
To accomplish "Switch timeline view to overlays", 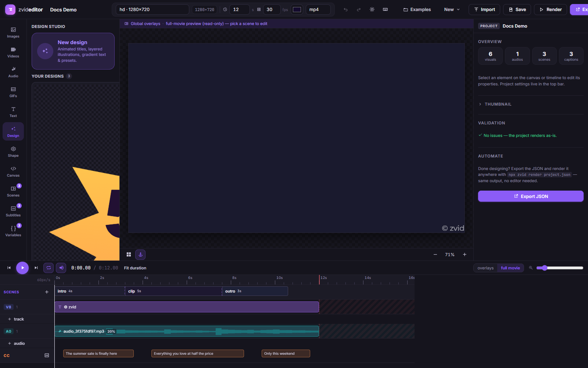I will point(485,268).
